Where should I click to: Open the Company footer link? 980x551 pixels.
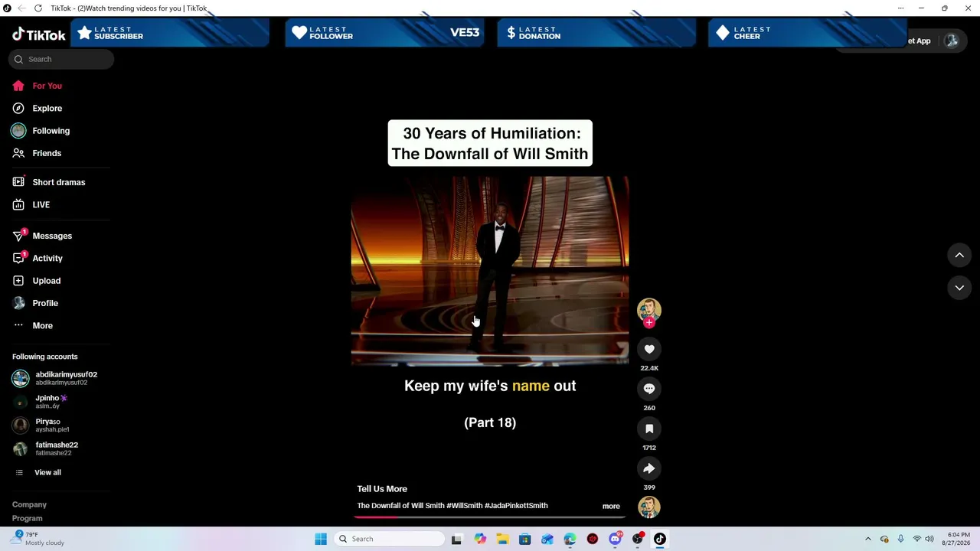tap(29, 504)
